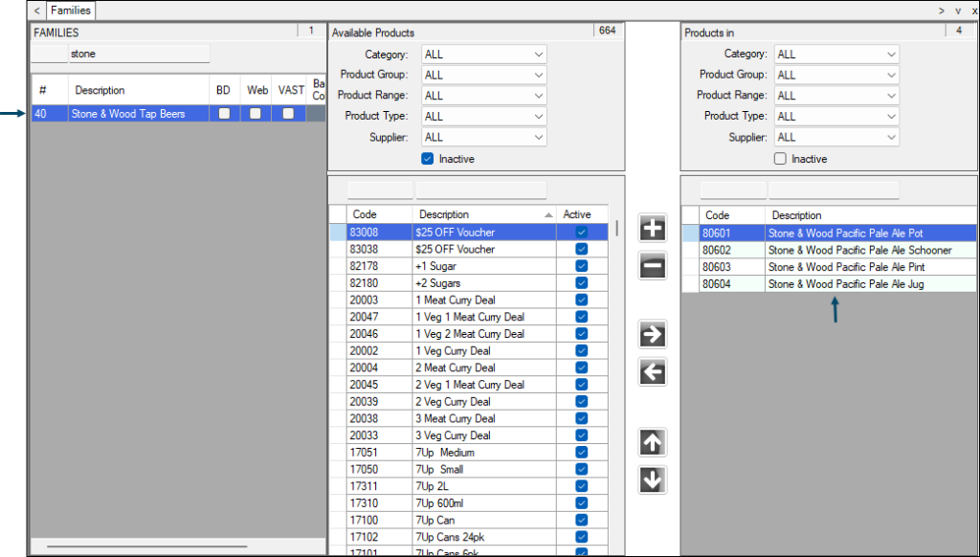Image resolution: width=980 pixels, height=557 pixels.
Task: Click product code 20002 cell
Action: [379, 350]
